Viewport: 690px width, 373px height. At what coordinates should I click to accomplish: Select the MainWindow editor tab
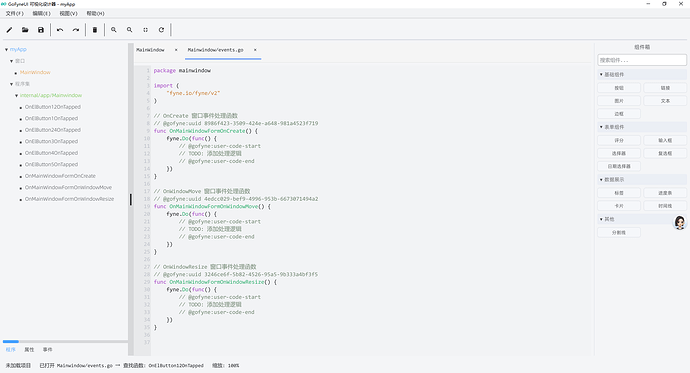point(150,50)
